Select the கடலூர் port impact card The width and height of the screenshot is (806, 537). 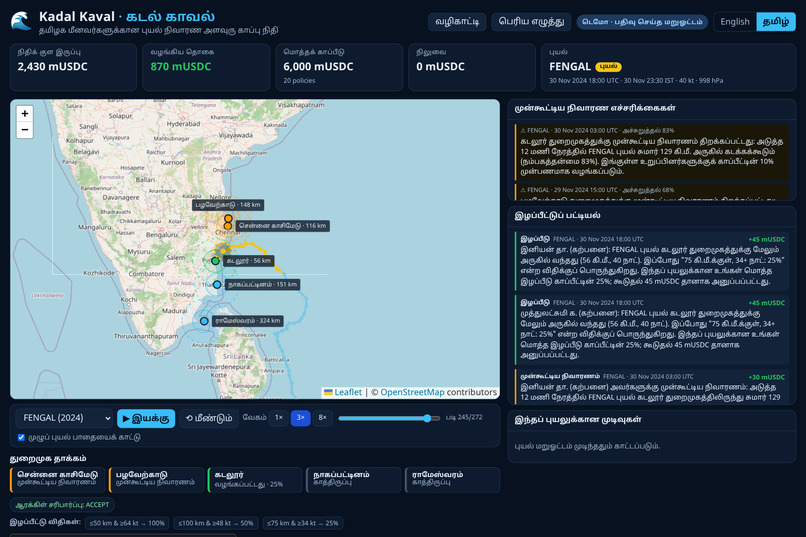pos(255,479)
